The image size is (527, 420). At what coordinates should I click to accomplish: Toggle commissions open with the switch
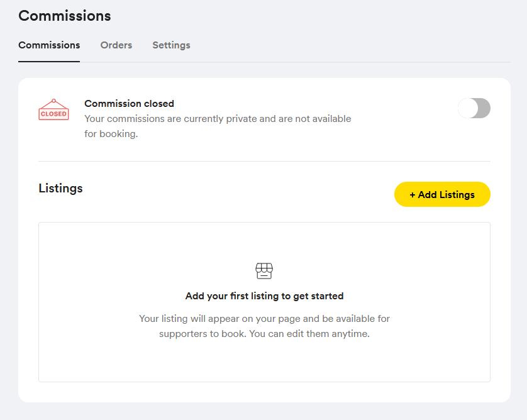pos(474,108)
